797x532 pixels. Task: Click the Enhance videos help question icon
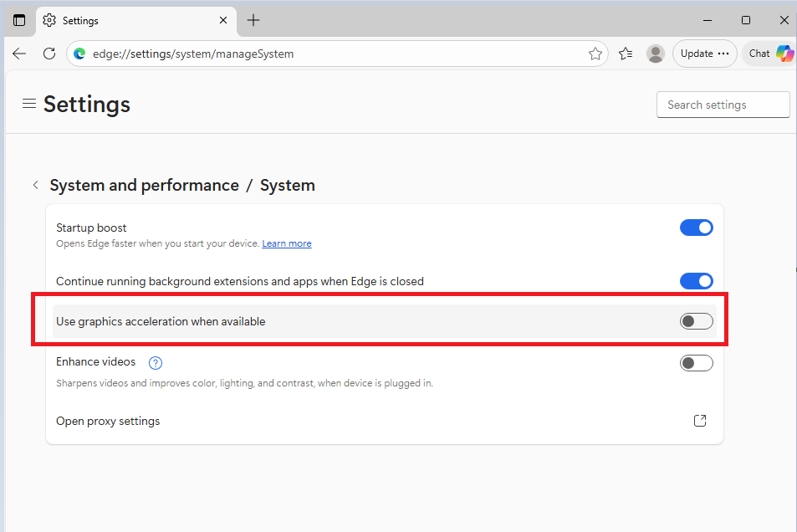point(155,363)
